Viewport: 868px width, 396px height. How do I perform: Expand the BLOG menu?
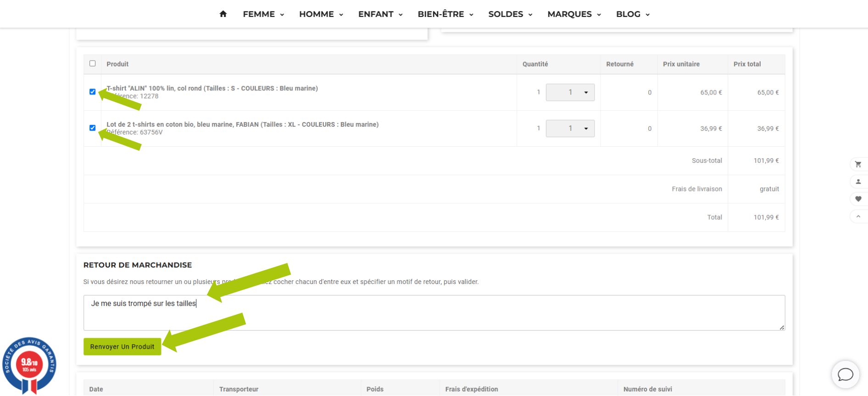(x=633, y=14)
